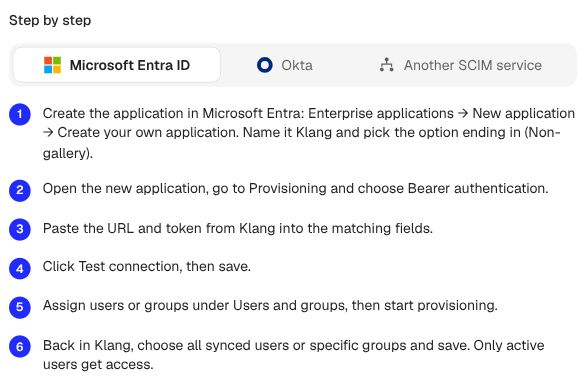Switch to the Okta tab
The height and width of the screenshot is (382, 584).
pyautogui.click(x=285, y=65)
